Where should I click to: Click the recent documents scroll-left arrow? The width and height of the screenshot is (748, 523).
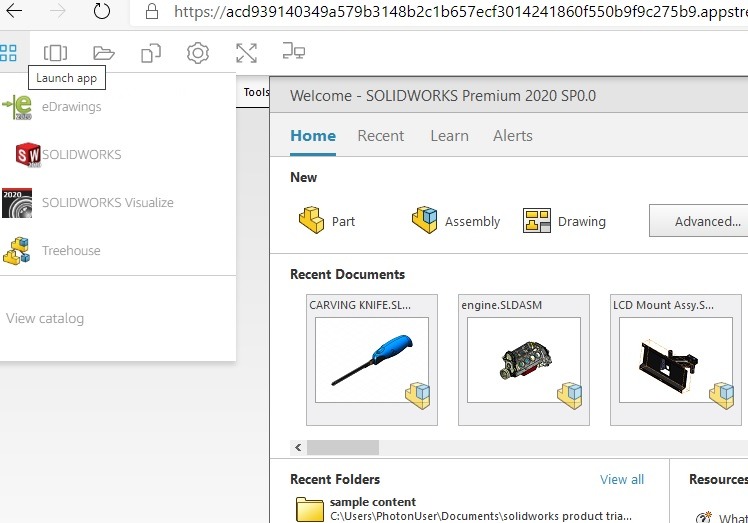point(298,448)
